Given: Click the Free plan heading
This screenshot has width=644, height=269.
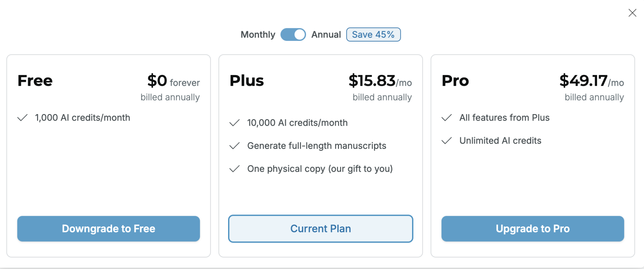Looking at the screenshot, I should coord(35,81).
